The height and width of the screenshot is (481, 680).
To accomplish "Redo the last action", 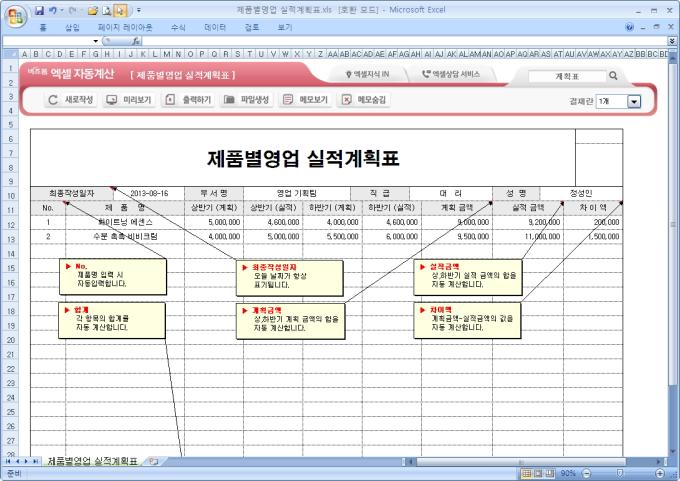I will click(72, 10).
